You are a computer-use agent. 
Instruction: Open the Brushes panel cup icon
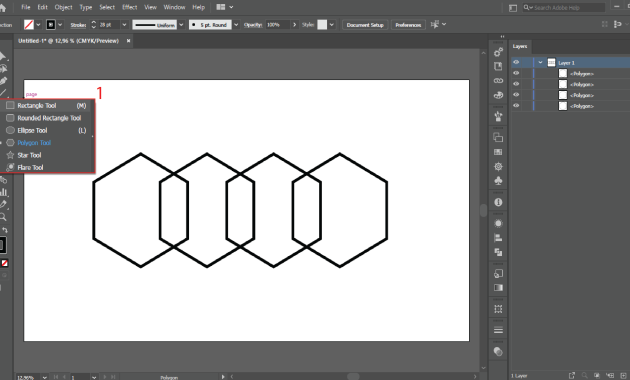[x=498, y=116]
